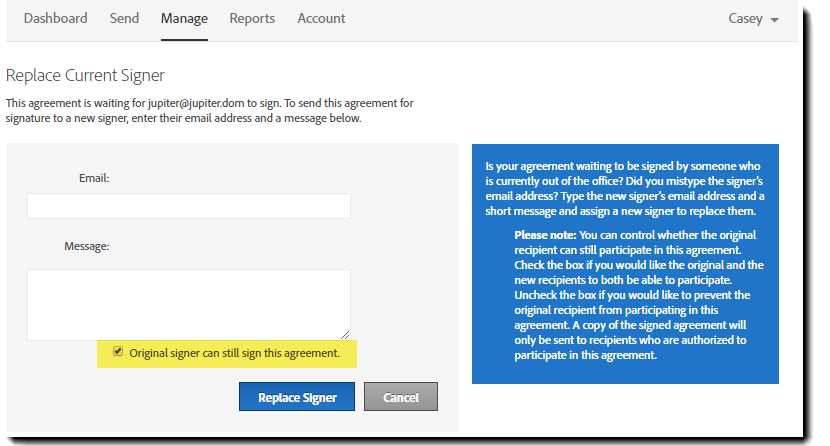This screenshot has width=830, height=446.
Task: Click the Email field label
Action: coord(94,177)
